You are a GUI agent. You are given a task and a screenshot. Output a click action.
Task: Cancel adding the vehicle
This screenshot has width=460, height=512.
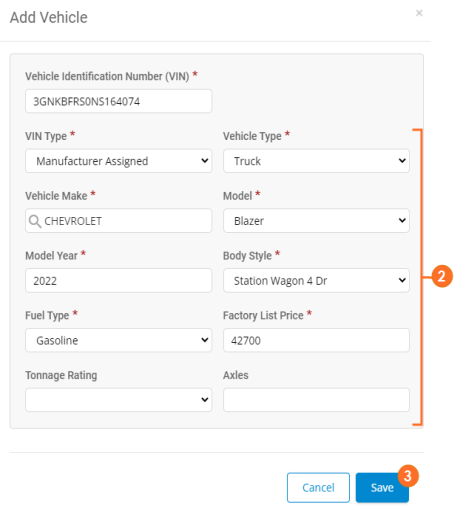click(318, 488)
